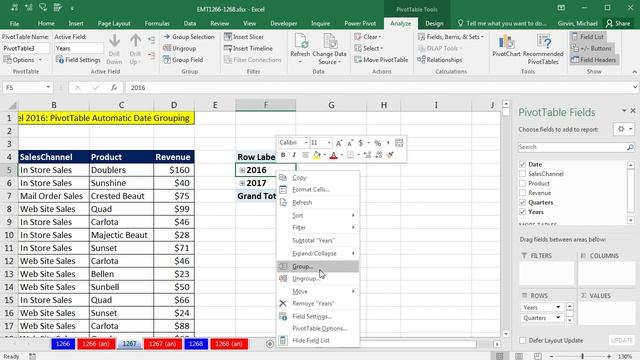Screen dimensions: 640x360
Task: Apply bold in the mini toolbar
Action: [283, 155]
